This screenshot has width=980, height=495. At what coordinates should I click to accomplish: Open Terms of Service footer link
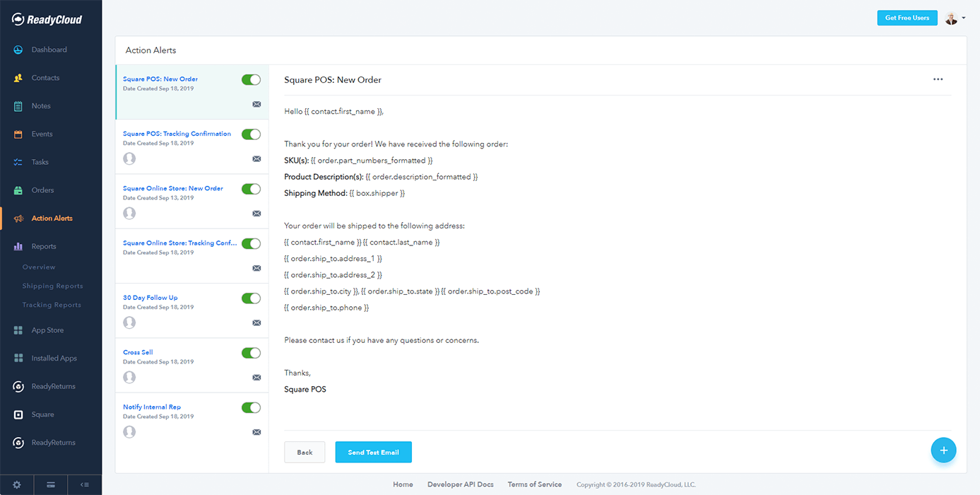click(x=535, y=484)
